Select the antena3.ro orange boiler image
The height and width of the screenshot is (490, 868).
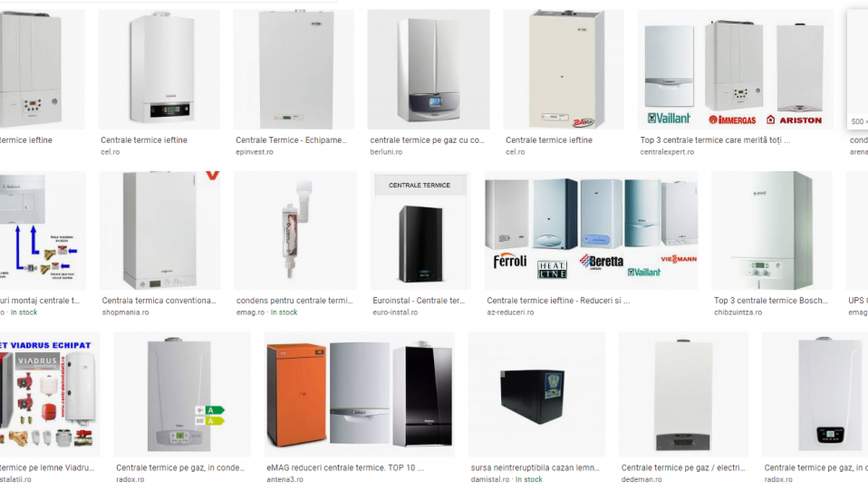pos(359,394)
